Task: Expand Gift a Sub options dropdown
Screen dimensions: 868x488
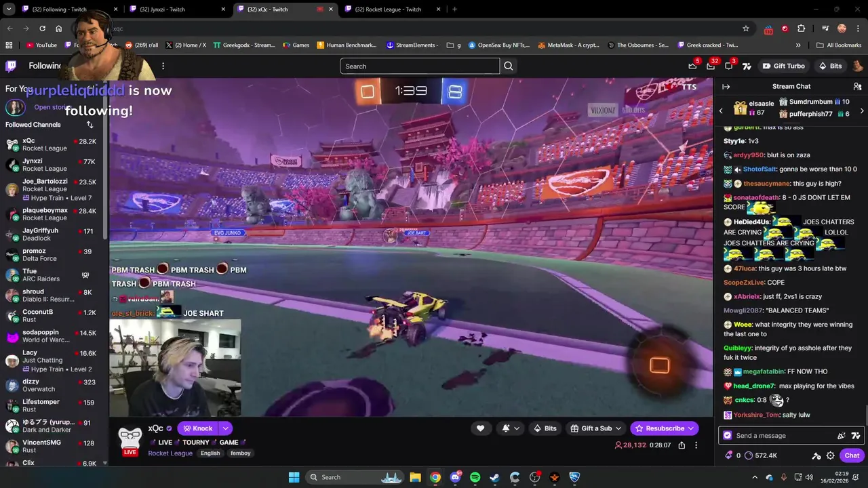Action: 618,428
